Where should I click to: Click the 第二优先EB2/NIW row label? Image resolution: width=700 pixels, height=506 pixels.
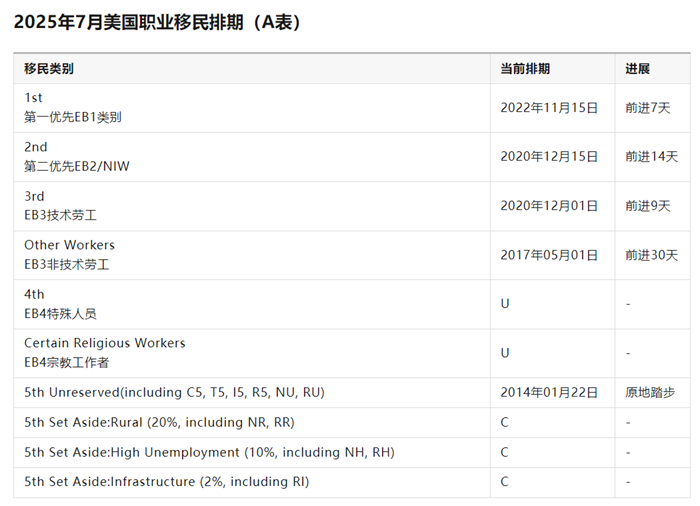(x=77, y=166)
